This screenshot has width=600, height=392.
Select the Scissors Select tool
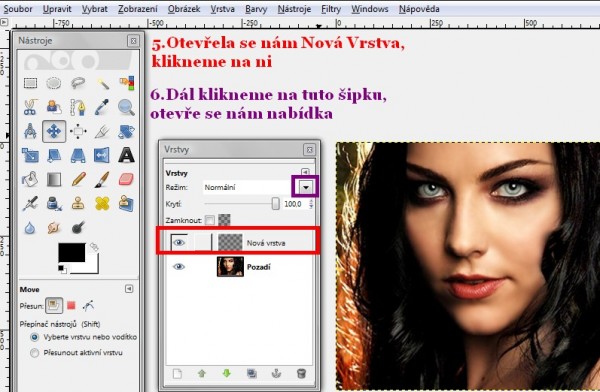click(x=30, y=107)
